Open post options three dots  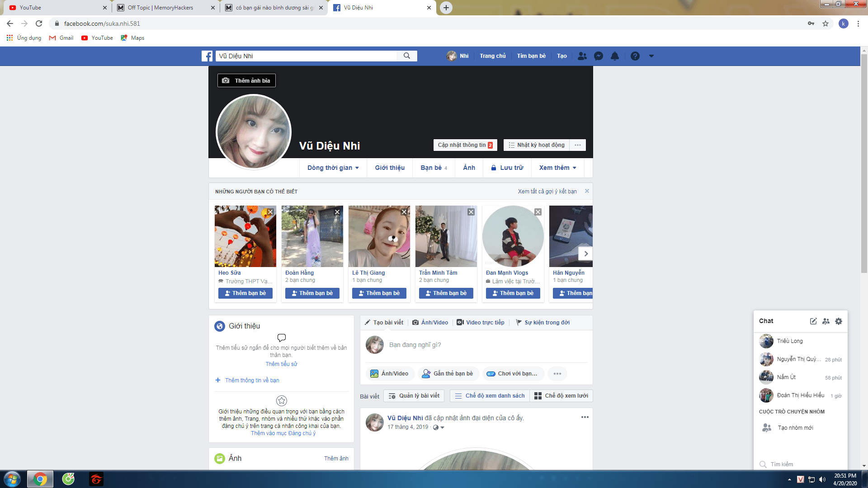(x=585, y=417)
